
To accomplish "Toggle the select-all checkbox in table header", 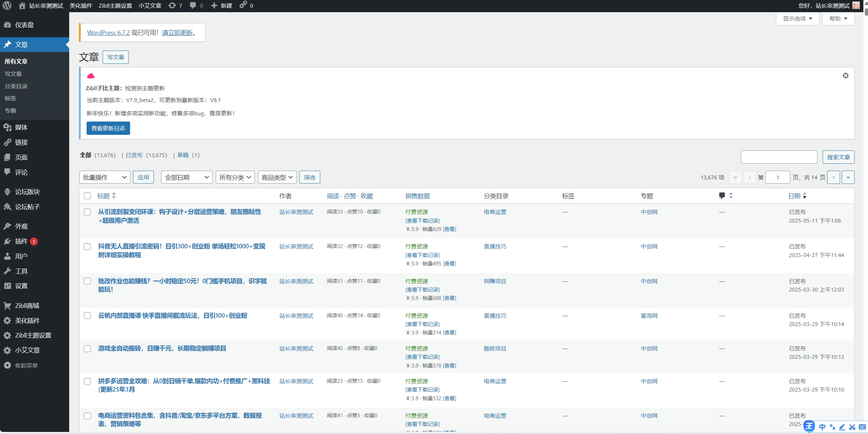I will coord(87,196).
